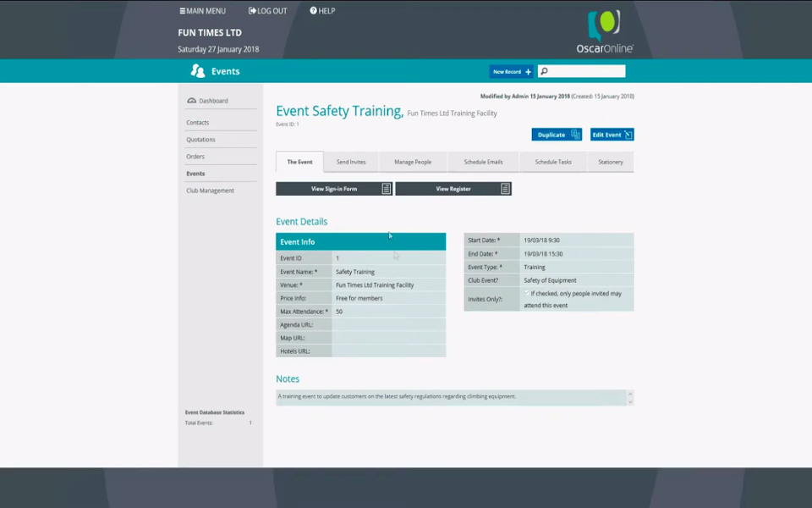Image resolution: width=812 pixels, height=508 pixels.
Task: Click the Max Attendance value '50'
Action: pos(339,312)
